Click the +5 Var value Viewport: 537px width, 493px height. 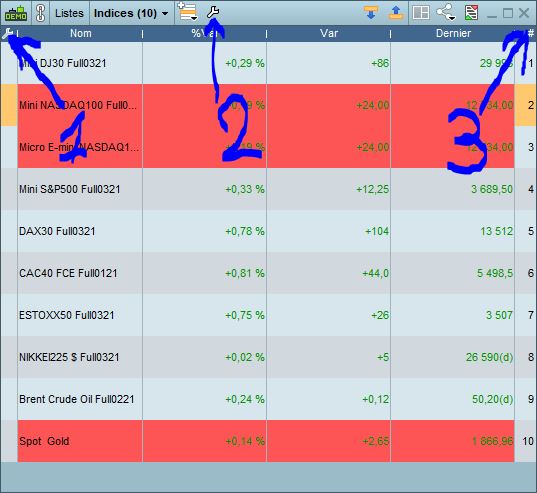383,357
